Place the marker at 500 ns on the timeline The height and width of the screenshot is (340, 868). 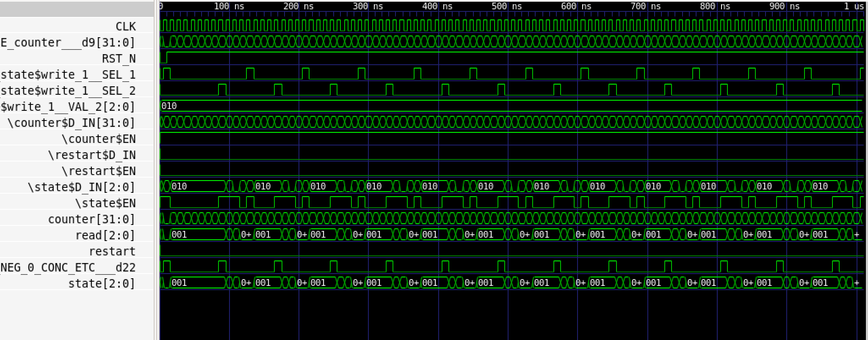(x=508, y=6)
